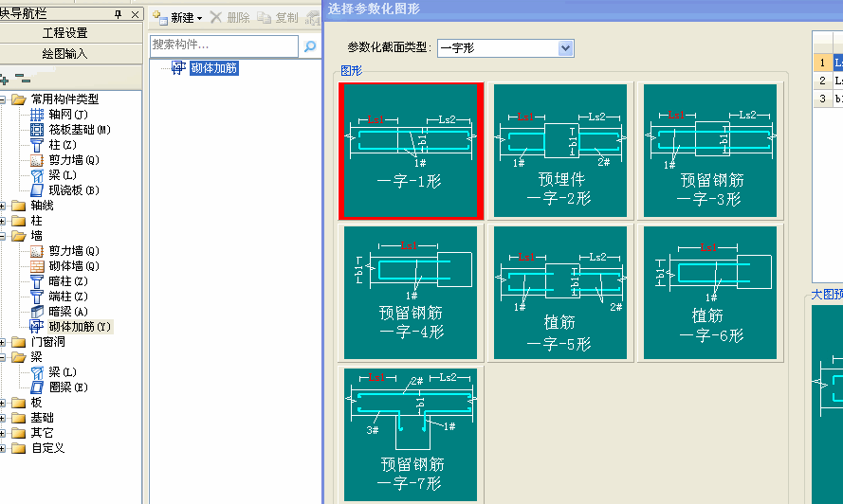Collapse the 梁 folder
The height and width of the screenshot is (504, 843).
[2, 357]
